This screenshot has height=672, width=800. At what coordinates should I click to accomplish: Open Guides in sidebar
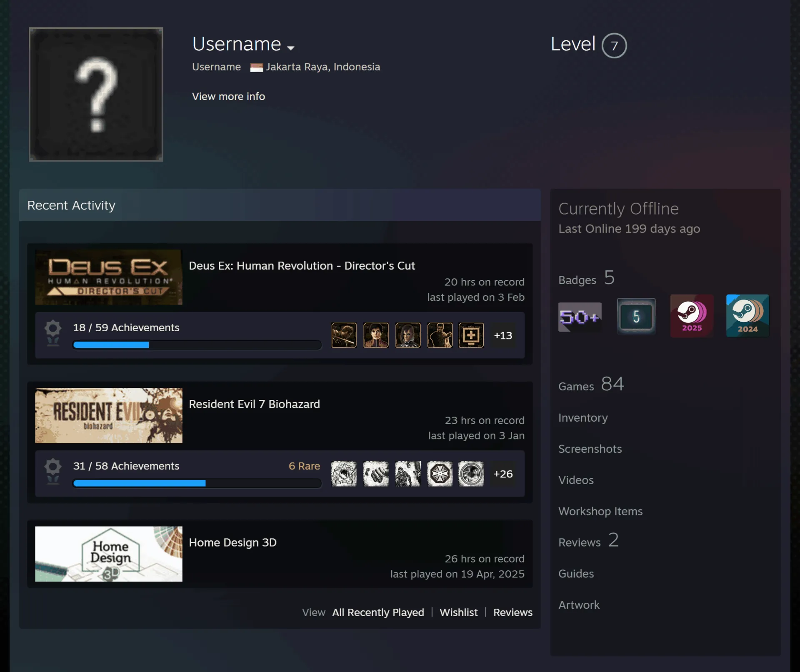coord(576,574)
